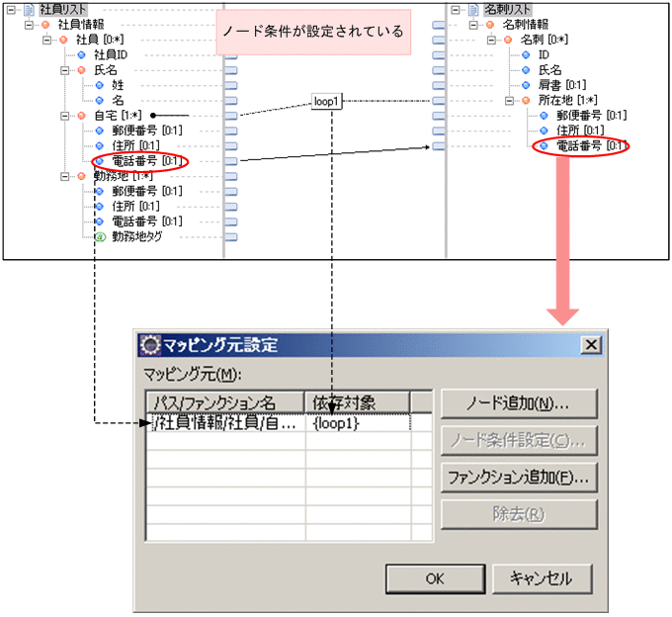Collapse the 名刺リスト root node
Viewport: 672px width, 617px height.
click(456, 9)
